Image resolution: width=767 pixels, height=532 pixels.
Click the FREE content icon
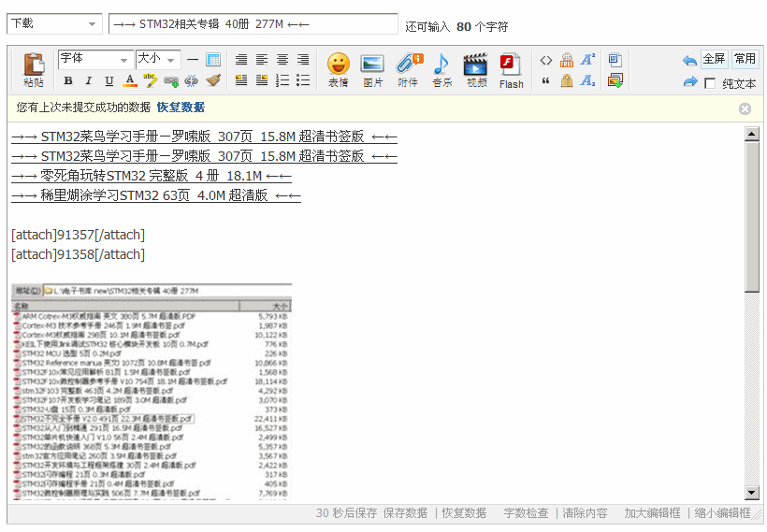[567, 60]
